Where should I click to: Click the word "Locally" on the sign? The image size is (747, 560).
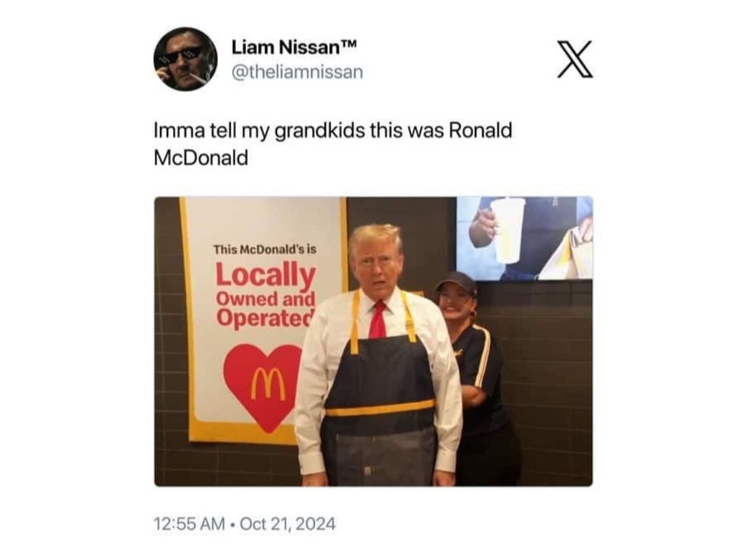coord(266,276)
